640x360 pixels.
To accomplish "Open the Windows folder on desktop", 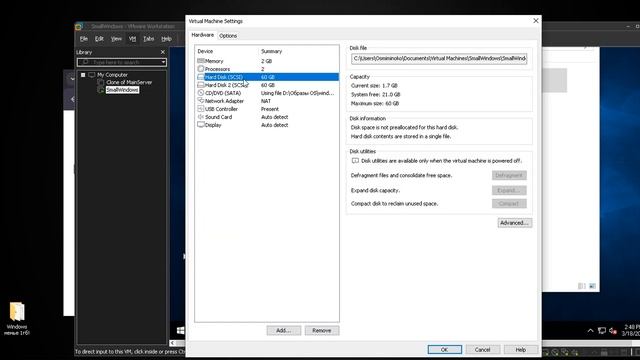I will [17, 319].
